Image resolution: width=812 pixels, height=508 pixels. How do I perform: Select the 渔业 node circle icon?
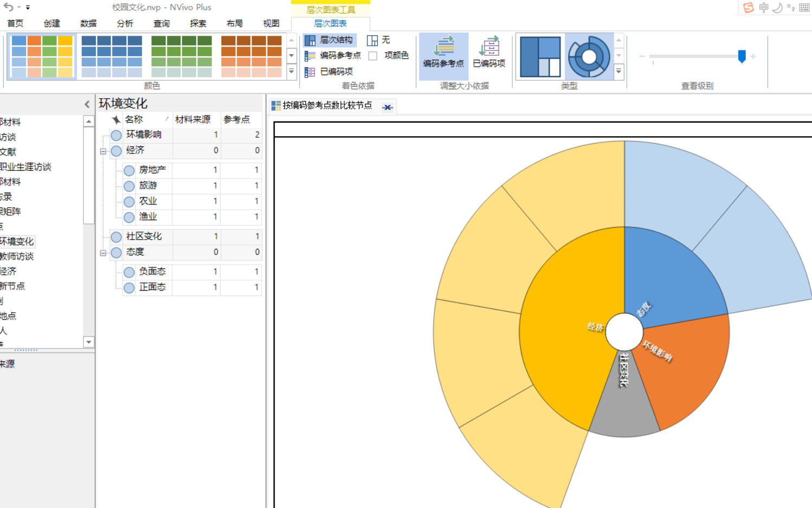[129, 217]
